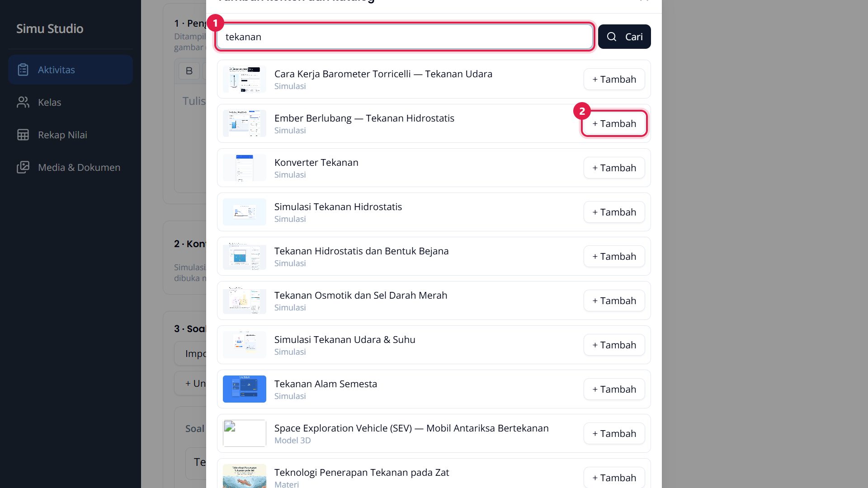
Task: Open Barometer Torricelli thumbnail preview
Action: point(245,79)
